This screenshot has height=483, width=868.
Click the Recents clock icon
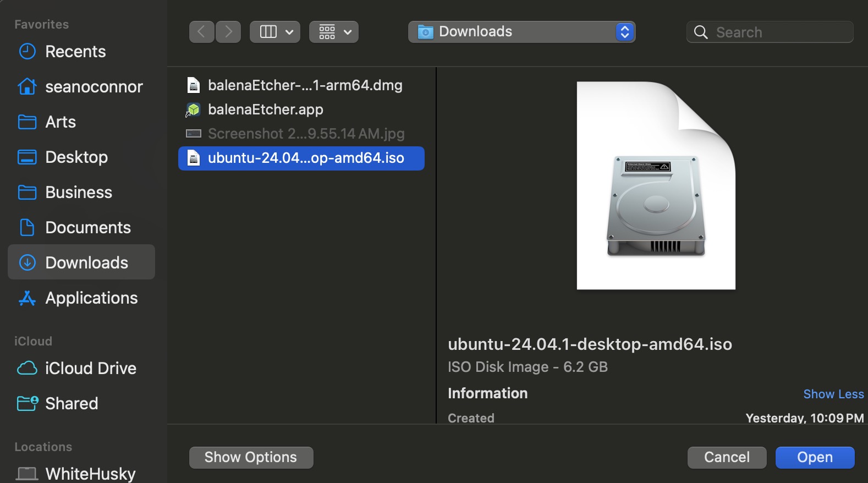(x=27, y=52)
